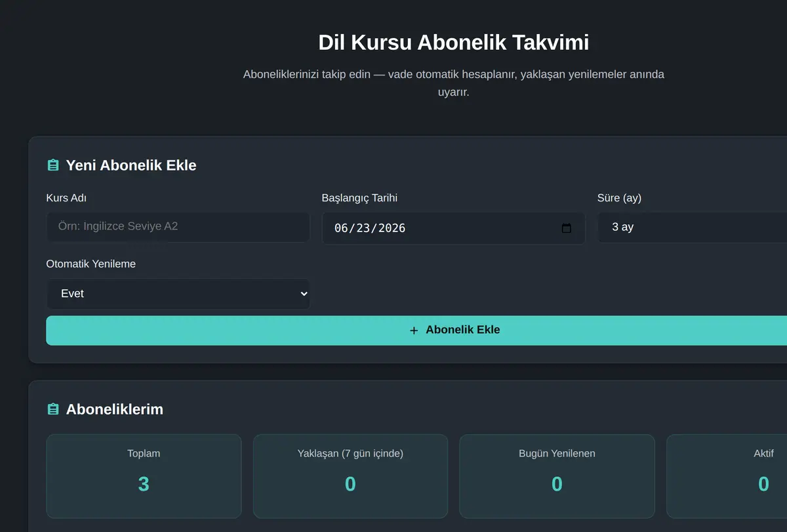Click the Başlangıç Tarihi label
Image resolution: width=787 pixels, height=532 pixels.
tap(359, 197)
